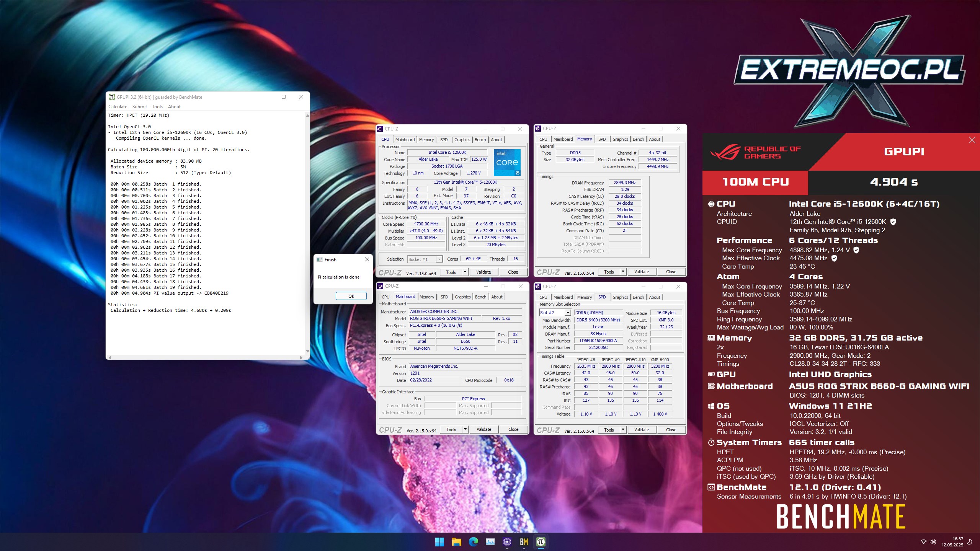
Task: Click the CPU-Z icon in SPD window title bar
Action: pos(538,287)
